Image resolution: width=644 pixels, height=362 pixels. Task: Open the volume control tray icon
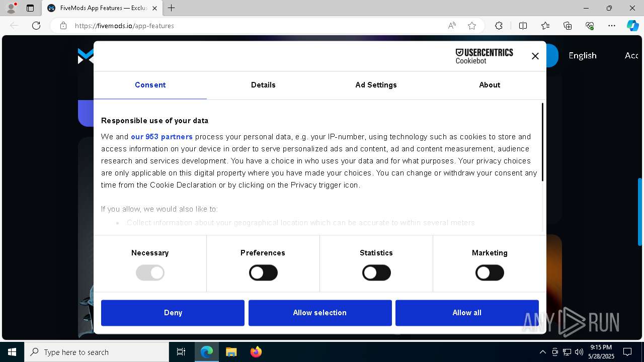pos(579,352)
